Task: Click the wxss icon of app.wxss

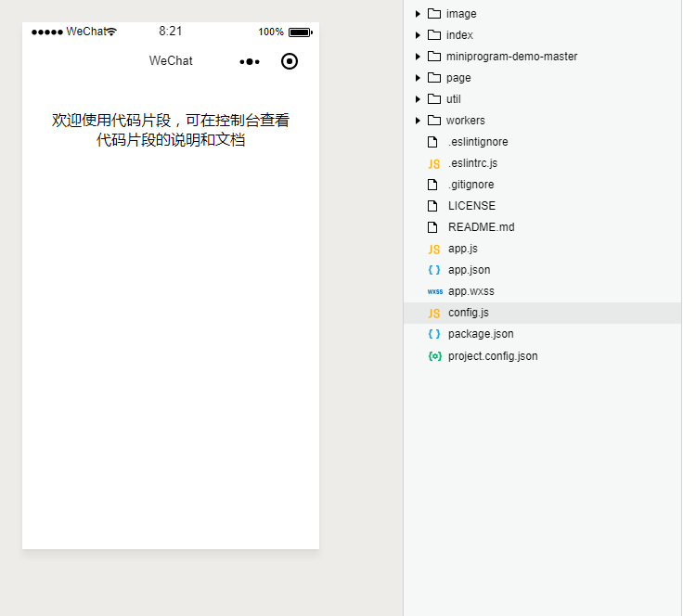Action: tap(435, 291)
